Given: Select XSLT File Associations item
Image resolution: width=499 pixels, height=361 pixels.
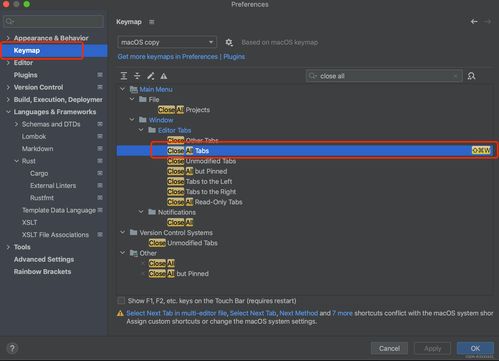Looking at the screenshot, I should 55,235.
